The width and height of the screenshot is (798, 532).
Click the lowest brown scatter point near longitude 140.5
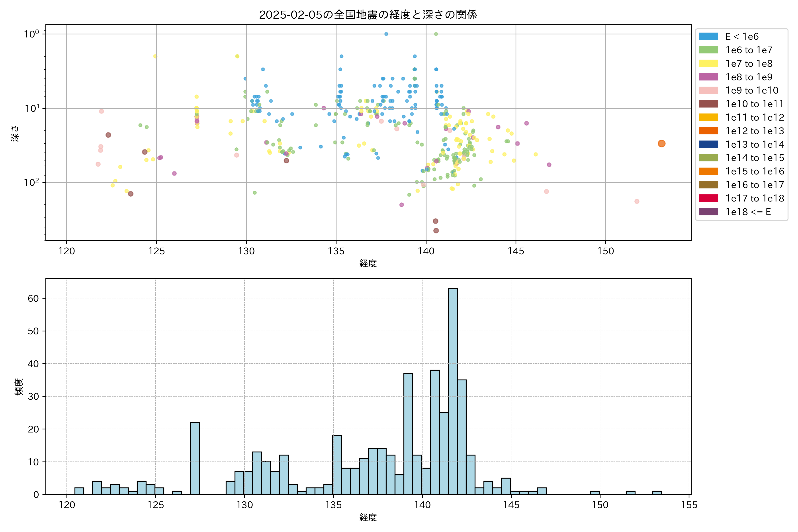click(x=436, y=231)
